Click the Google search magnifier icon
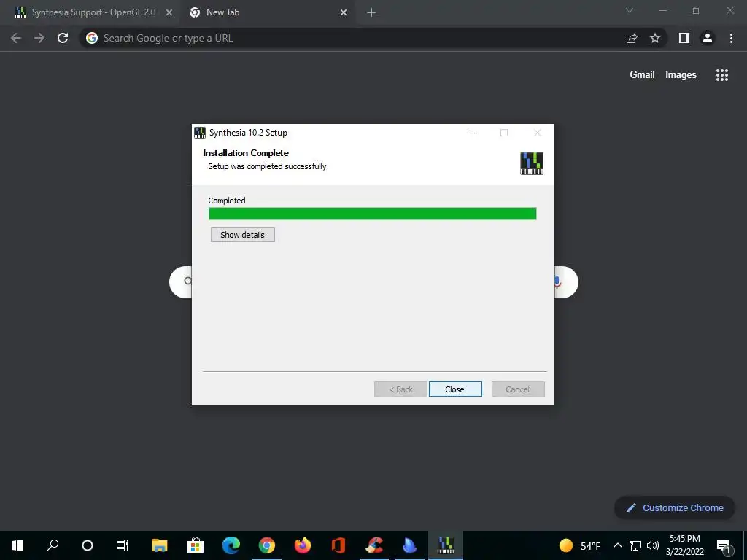 [187, 281]
